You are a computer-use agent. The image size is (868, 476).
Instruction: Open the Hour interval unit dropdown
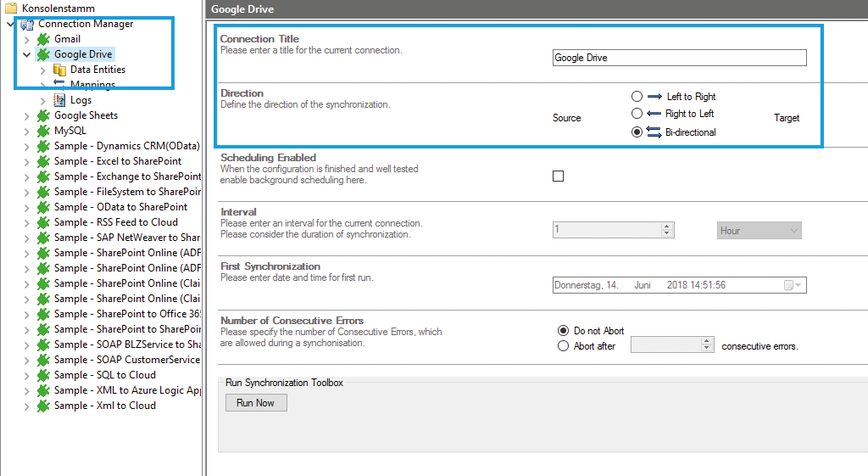(x=759, y=231)
